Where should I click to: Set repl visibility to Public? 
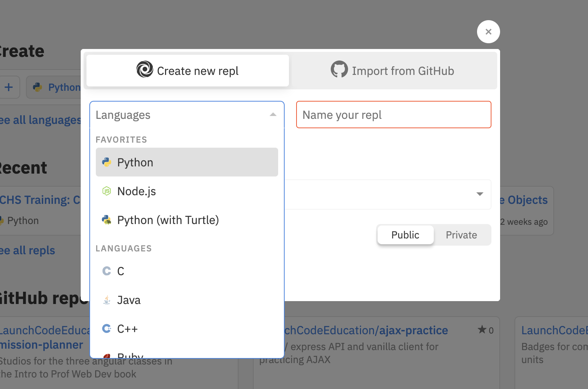pyautogui.click(x=405, y=235)
